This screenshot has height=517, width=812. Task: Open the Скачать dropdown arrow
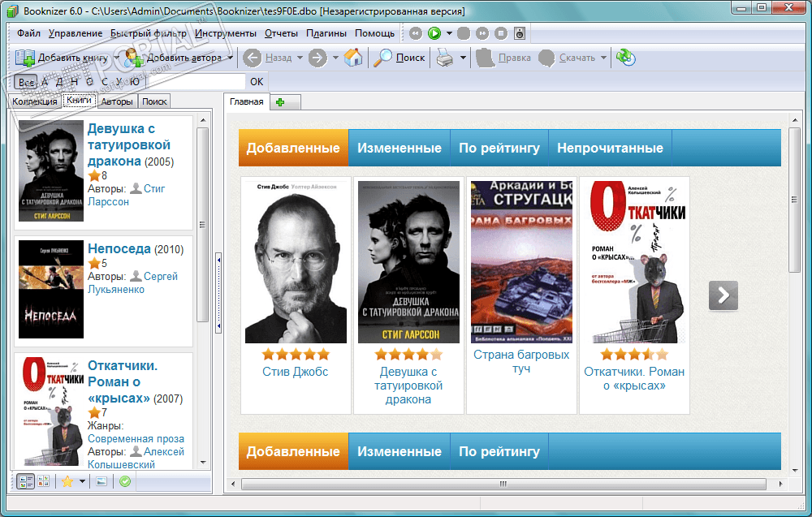(x=603, y=58)
